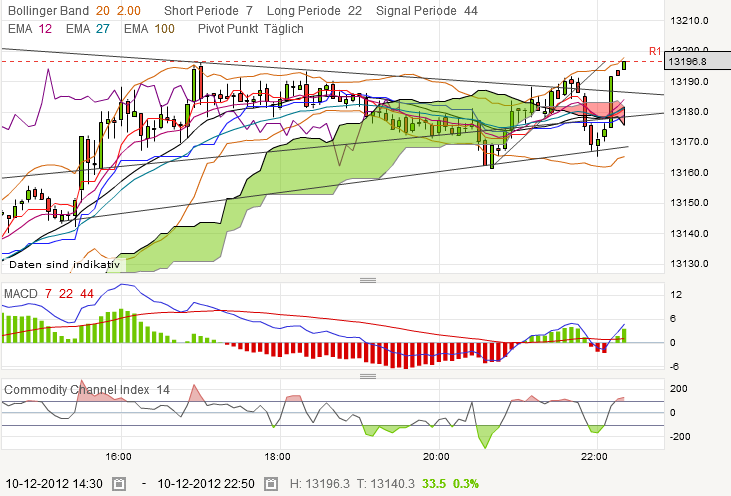
Task: Click the 13180.0 price axis label
Action: coord(690,112)
